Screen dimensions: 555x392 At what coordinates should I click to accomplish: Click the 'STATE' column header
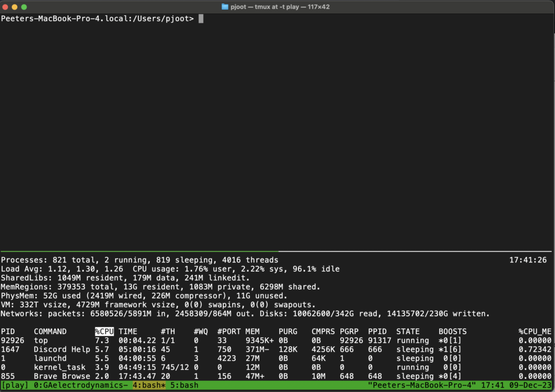(408, 331)
